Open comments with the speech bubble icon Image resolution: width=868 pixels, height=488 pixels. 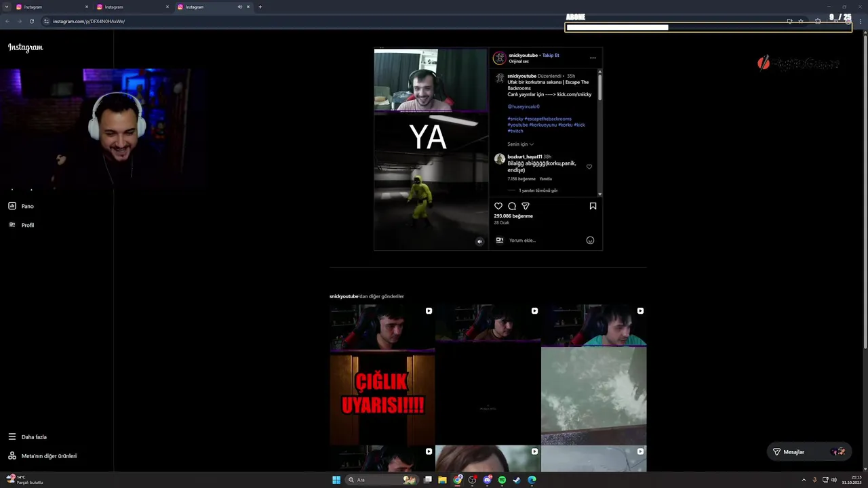(x=512, y=206)
